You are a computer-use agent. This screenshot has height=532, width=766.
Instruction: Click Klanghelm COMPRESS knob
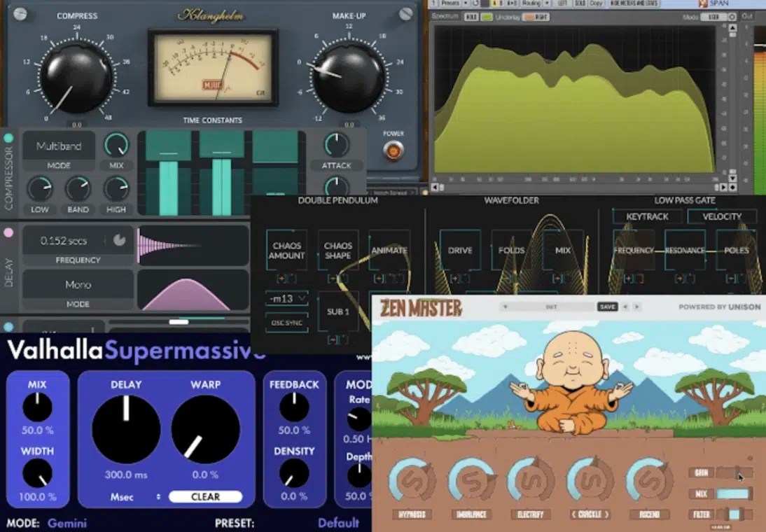(x=76, y=78)
